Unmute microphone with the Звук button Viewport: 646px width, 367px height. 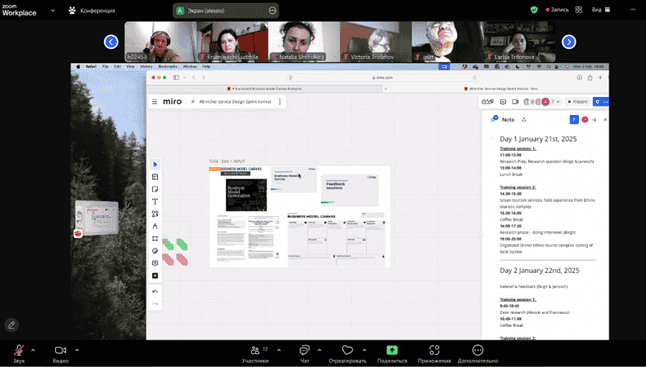(19, 353)
